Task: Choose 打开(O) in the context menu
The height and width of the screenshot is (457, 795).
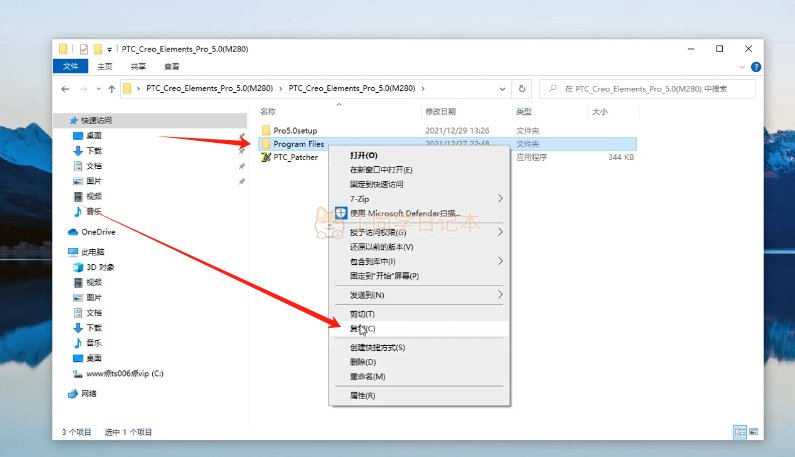Action: pos(364,155)
